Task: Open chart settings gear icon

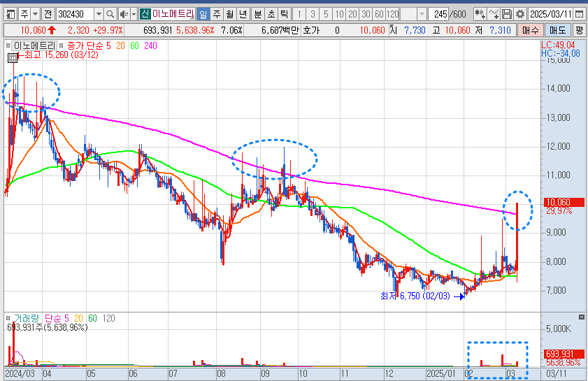Action: 519,15
